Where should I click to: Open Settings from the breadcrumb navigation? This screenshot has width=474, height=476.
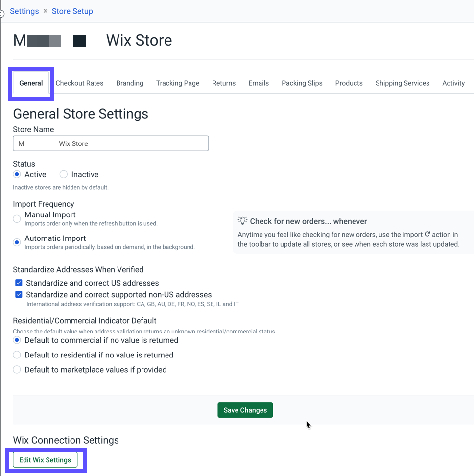[x=24, y=11]
